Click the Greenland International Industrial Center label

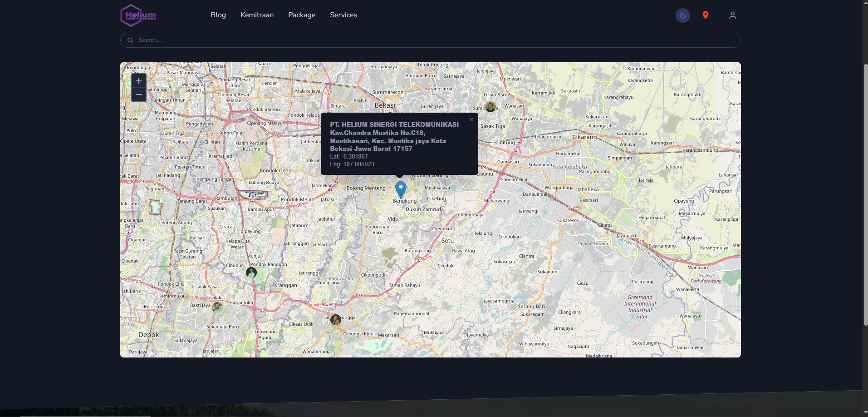pyautogui.click(x=640, y=307)
